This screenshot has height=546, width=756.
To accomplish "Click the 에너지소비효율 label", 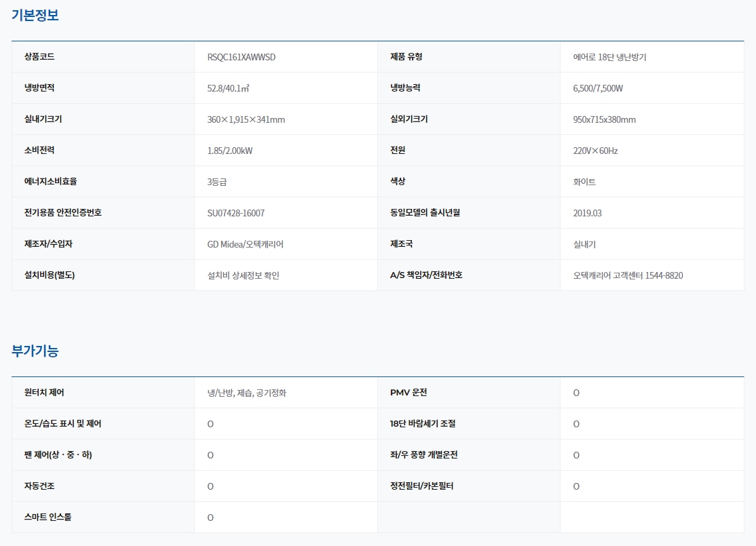I will [56, 182].
